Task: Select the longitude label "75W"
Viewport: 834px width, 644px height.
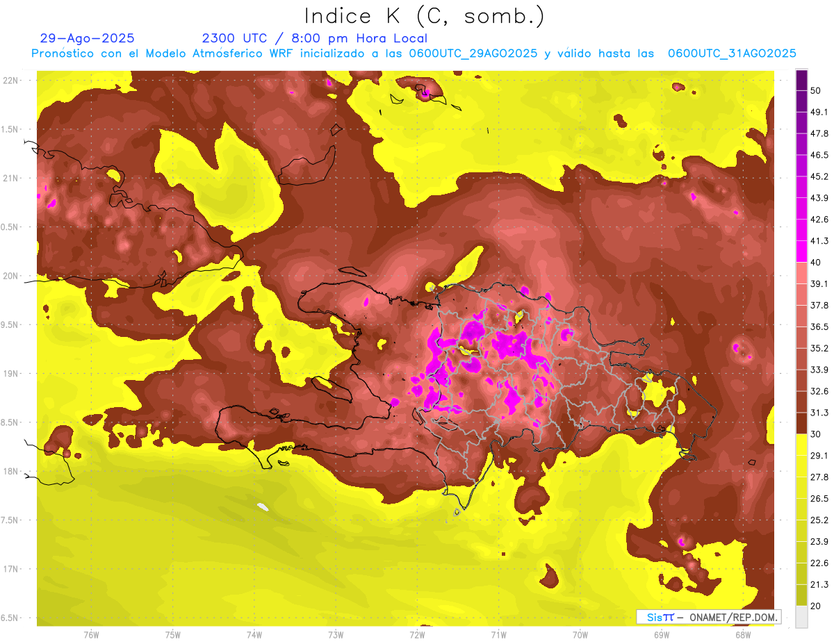Action: click(x=173, y=635)
